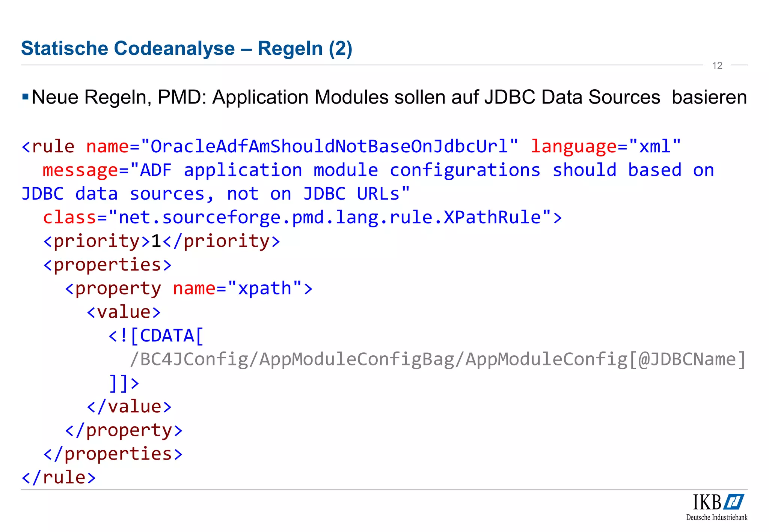Click the <property name="xpath"> line
This screenshot has height=532, width=769.
189,289
